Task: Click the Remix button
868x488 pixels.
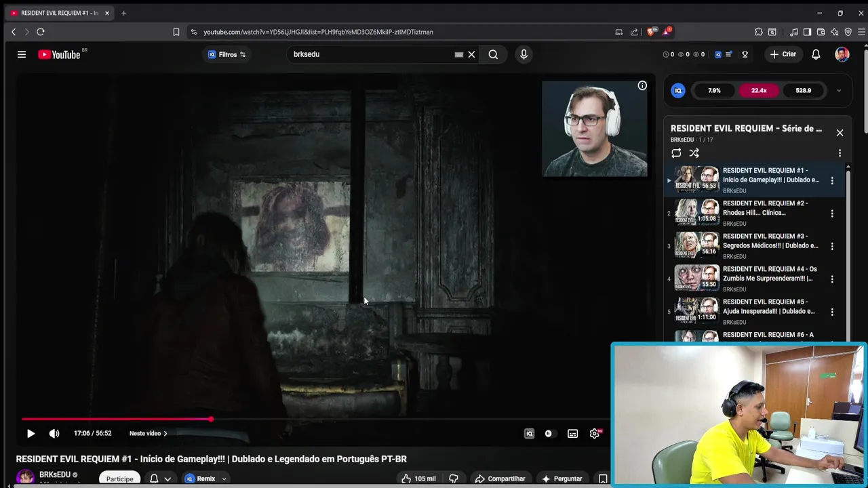Action: point(200,479)
